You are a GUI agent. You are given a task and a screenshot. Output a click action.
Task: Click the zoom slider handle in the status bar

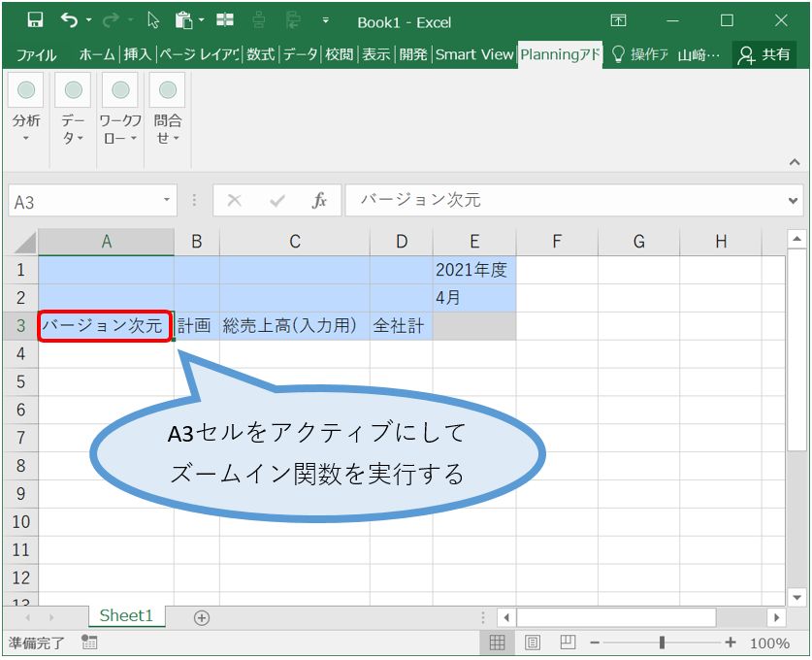[x=662, y=643]
